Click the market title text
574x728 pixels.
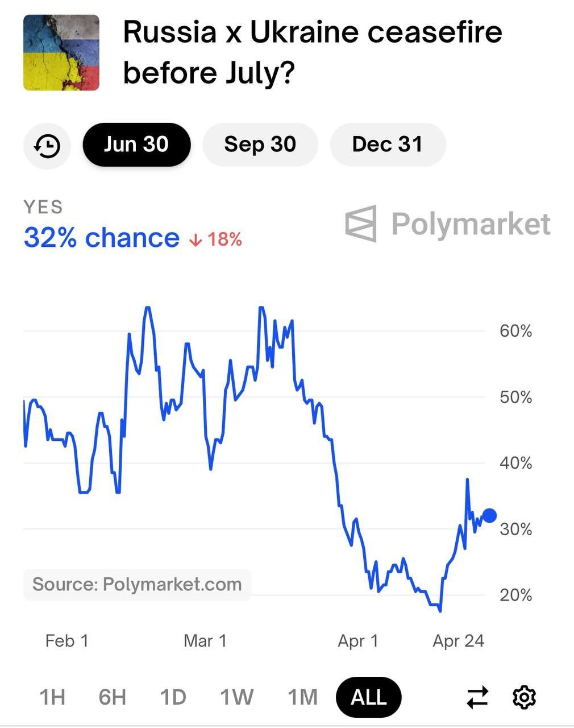pos(312,52)
